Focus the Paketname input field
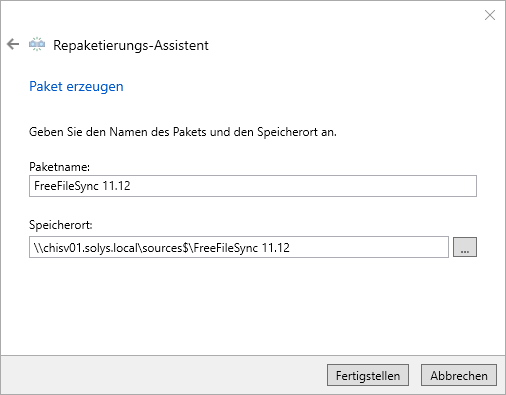The width and height of the screenshot is (506, 395). tap(253, 186)
